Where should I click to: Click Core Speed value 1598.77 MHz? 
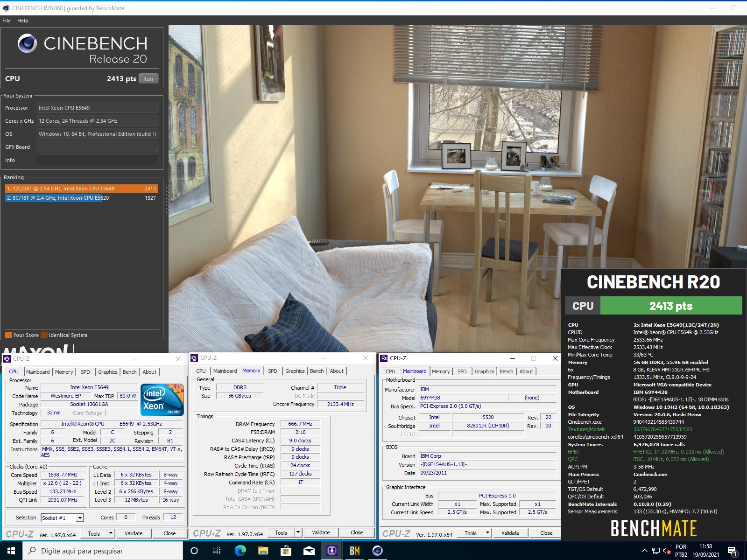[63, 475]
